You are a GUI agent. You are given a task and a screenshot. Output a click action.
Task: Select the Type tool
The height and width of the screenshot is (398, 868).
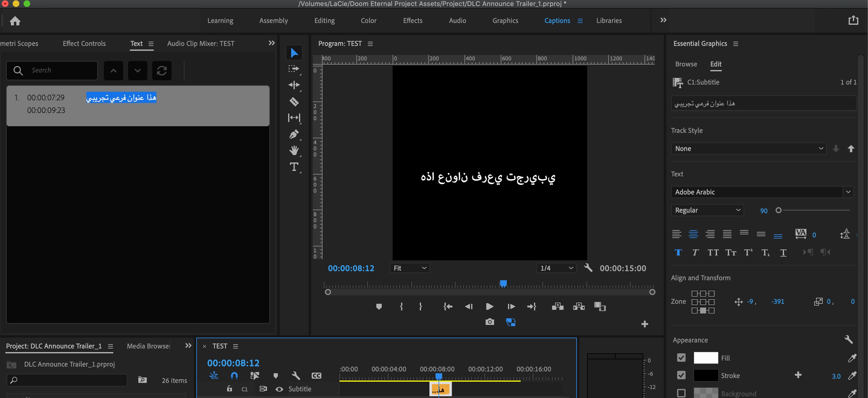294,166
